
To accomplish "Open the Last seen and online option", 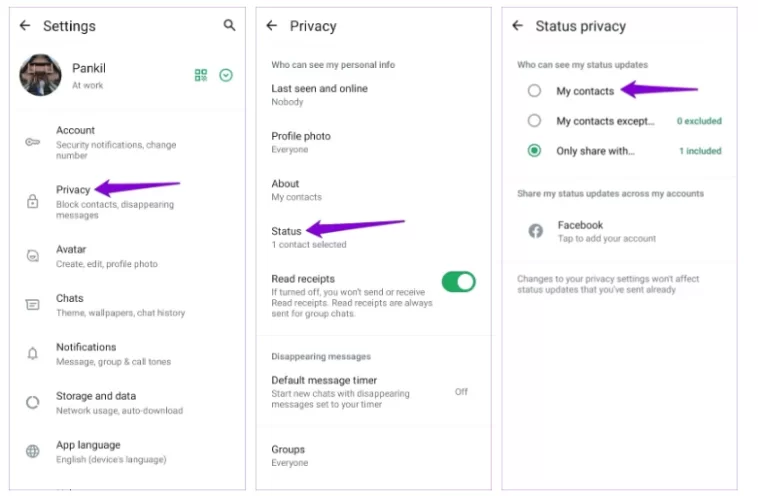I will pos(319,94).
